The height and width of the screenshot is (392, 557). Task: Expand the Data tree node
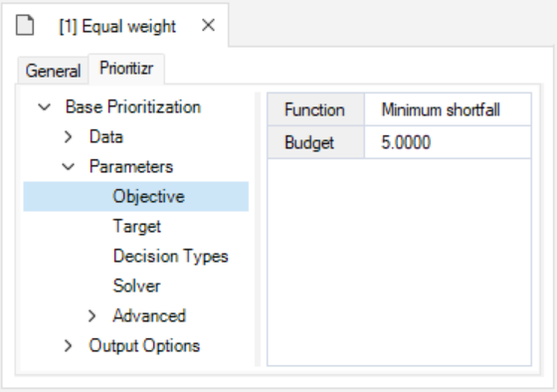coord(68,137)
